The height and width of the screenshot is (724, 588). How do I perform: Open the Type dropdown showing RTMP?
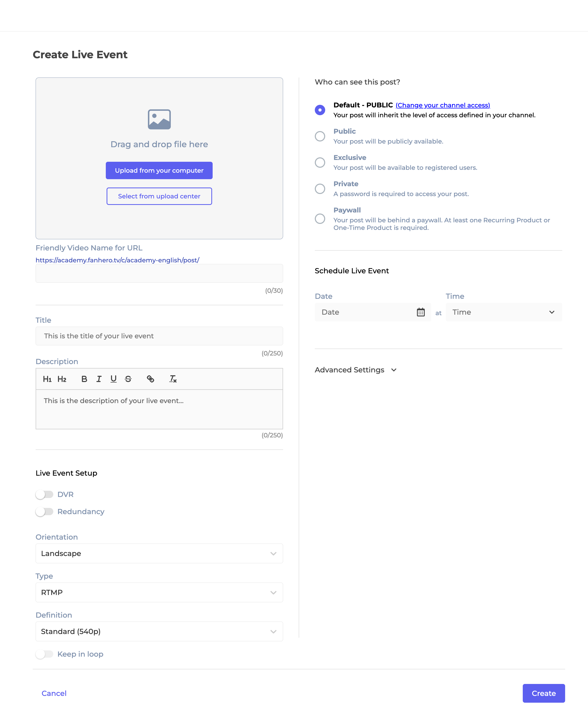159,593
